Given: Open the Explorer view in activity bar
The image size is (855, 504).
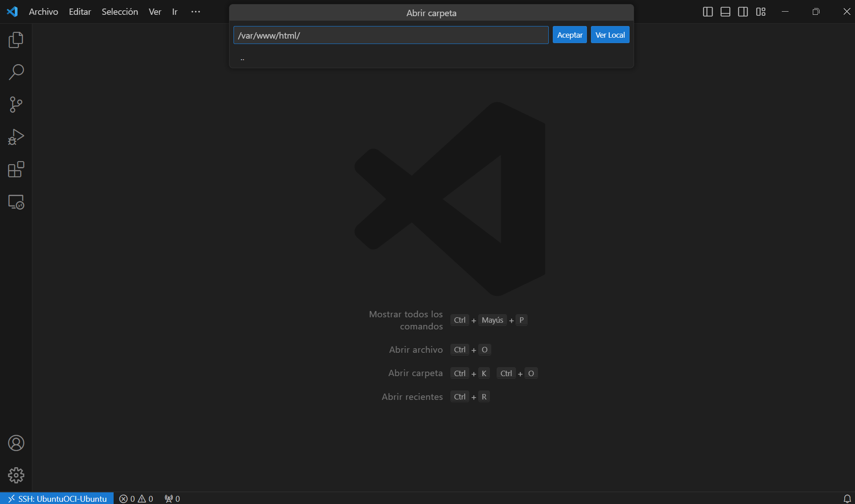Looking at the screenshot, I should (16, 40).
